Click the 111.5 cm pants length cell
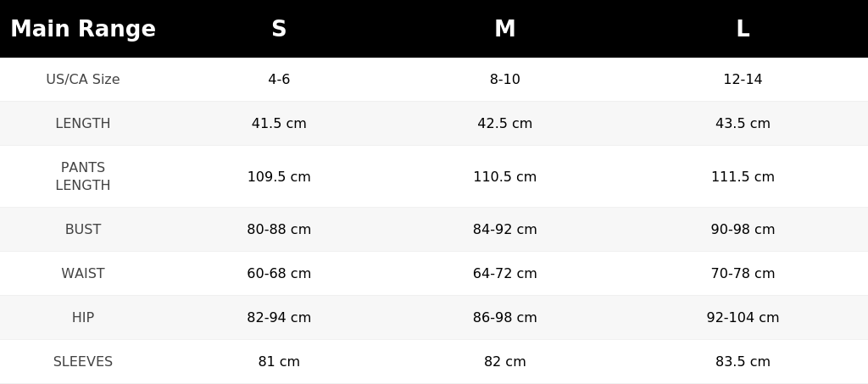This screenshot has height=384, width=868. pyautogui.click(x=743, y=176)
